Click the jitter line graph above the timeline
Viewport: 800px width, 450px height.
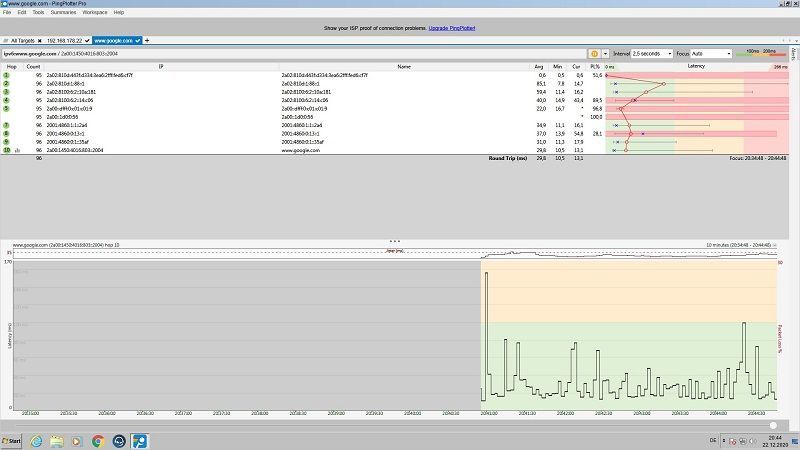[629, 254]
